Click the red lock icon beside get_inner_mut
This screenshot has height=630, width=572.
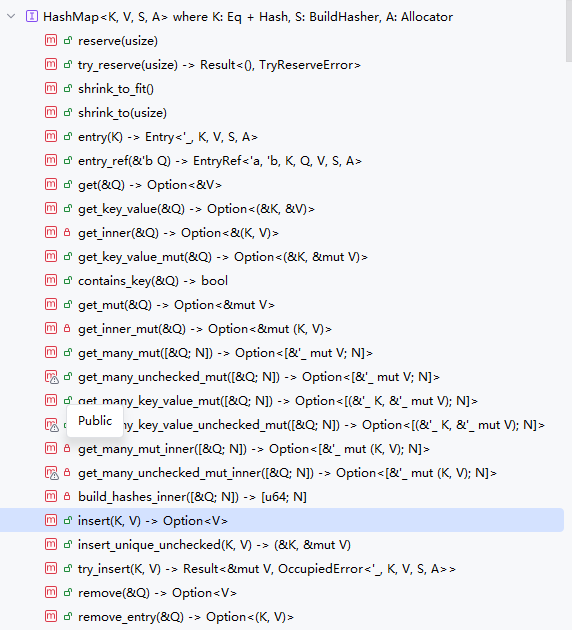click(67, 329)
